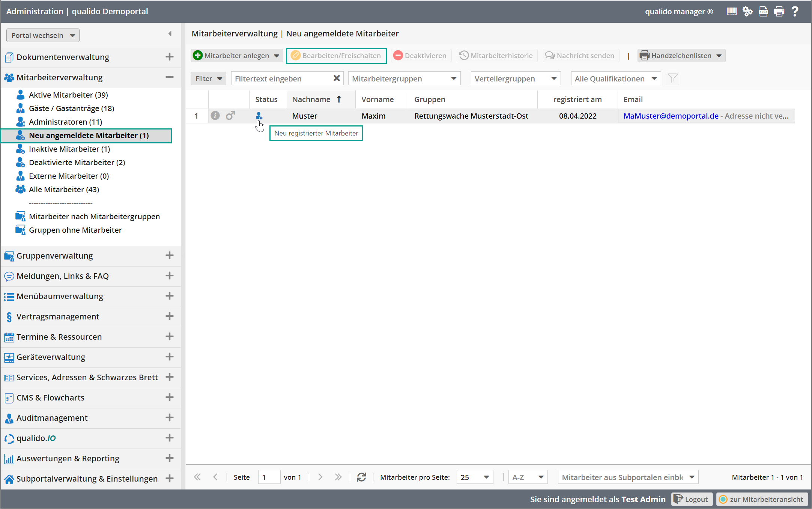Image resolution: width=812 pixels, height=509 pixels.
Task: Click the printer icon in header
Action: click(x=779, y=12)
